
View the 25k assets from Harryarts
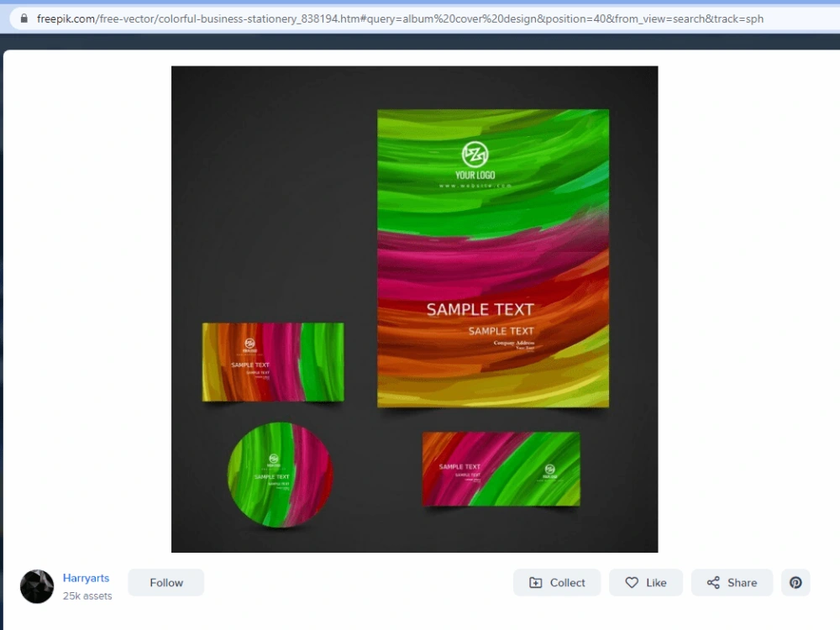[87, 596]
